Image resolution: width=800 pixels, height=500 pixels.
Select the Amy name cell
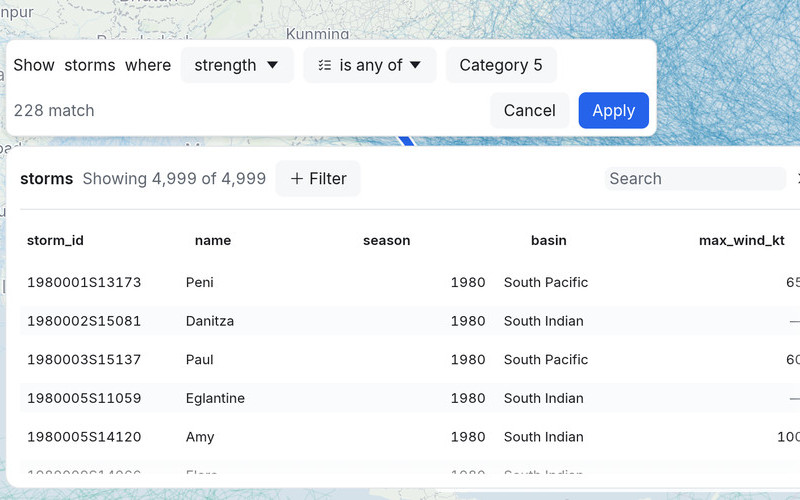coord(200,437)
